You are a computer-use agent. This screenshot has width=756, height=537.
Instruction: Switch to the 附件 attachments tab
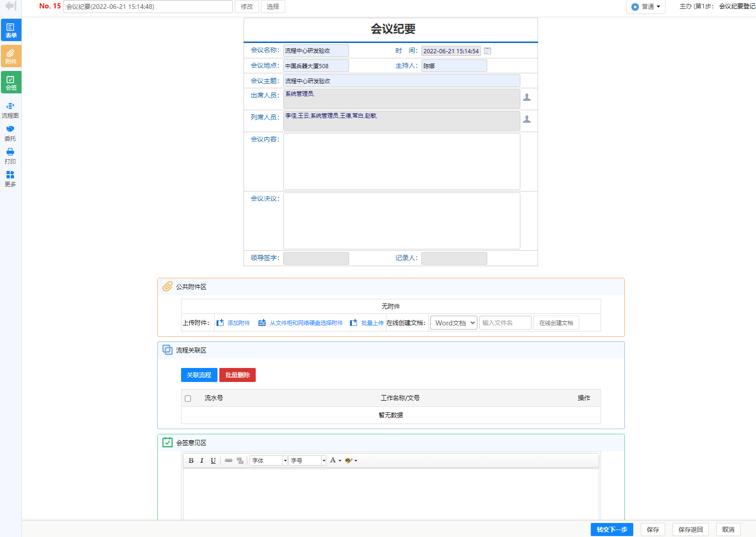(11, 56)
